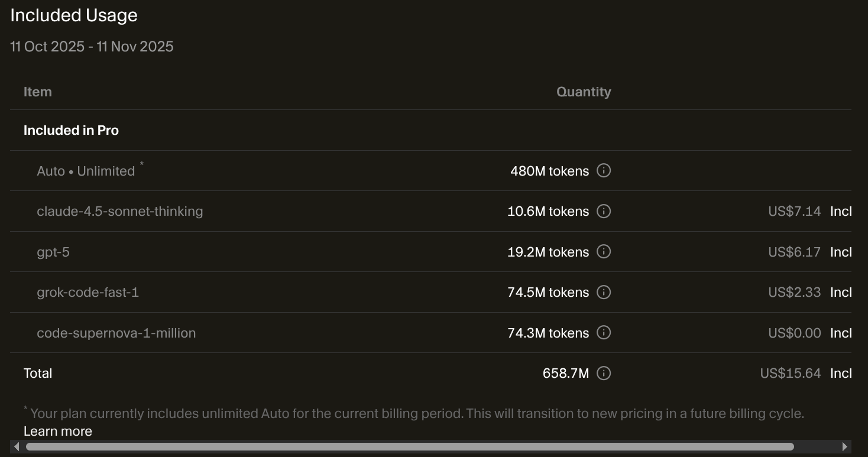Viewport: 868px width, 457px height.
Task: Click info icon beside 74.3M tokens
Action: [x=603, y=333]
